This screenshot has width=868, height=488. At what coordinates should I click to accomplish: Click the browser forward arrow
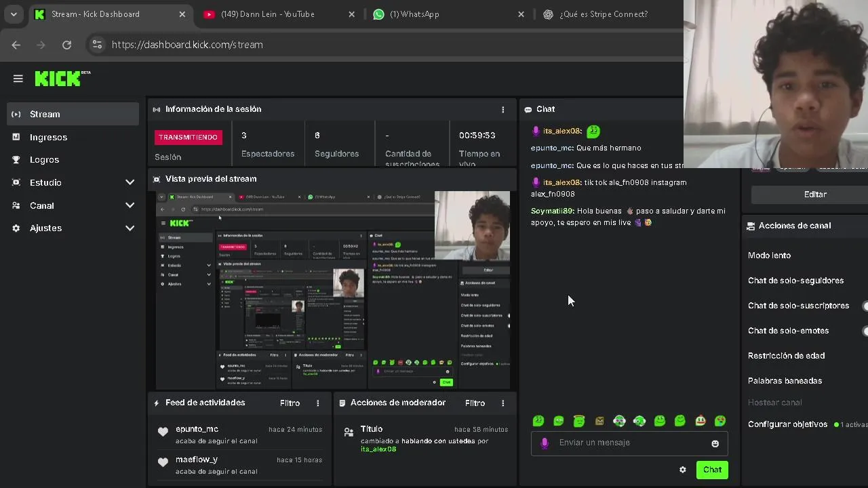(41, 45)
